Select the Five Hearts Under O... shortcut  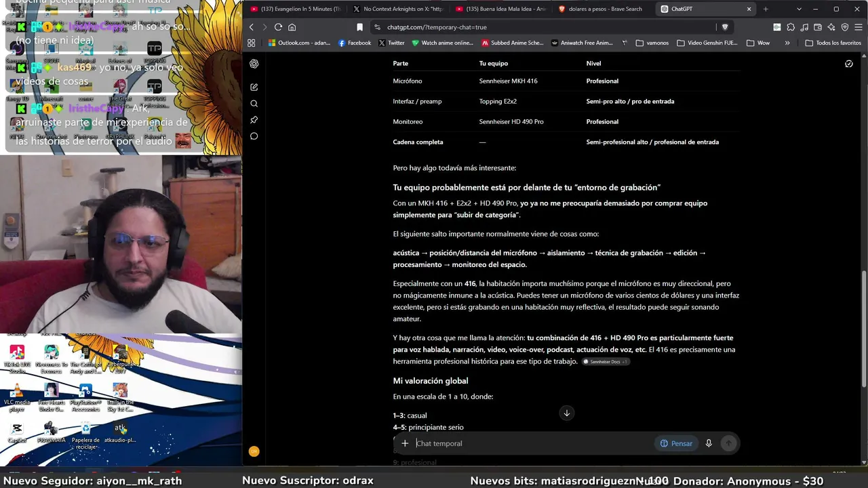click(51, 397)
